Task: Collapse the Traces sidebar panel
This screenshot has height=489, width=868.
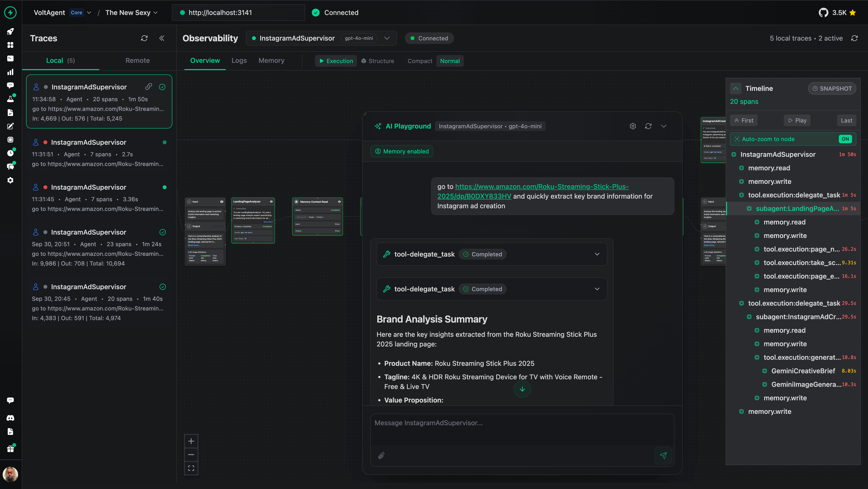Action: pos(162,38)
